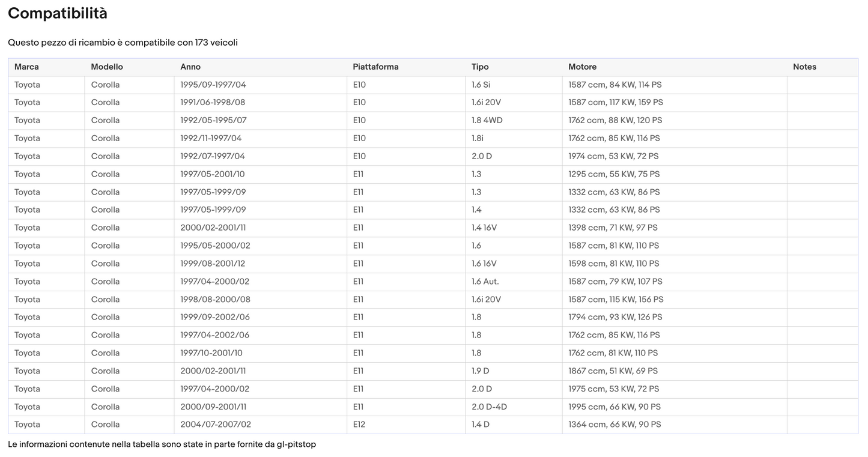Click the Marca column header
This screenshot has width=868, height=457.
point(26,67)
